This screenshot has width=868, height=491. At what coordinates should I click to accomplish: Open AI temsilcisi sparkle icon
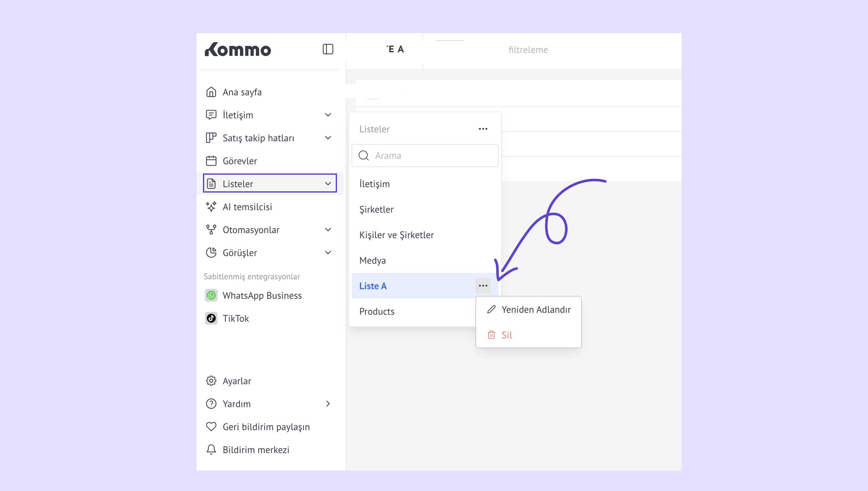[x=211, y=207]
